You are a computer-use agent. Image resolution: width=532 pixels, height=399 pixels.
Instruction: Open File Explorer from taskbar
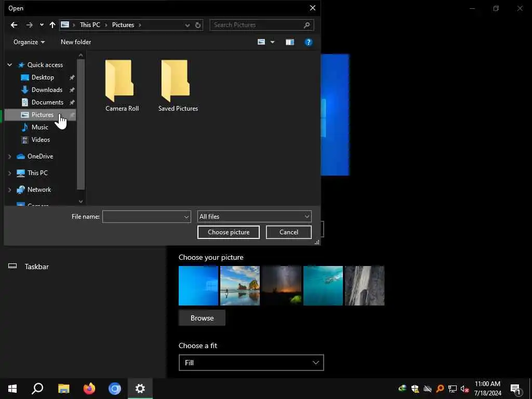tap(63, 389)
